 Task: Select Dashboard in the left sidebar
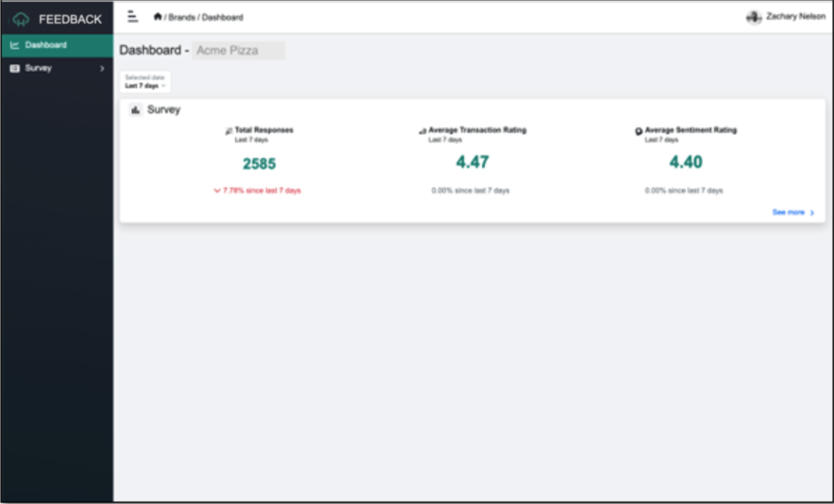point(46,45)
